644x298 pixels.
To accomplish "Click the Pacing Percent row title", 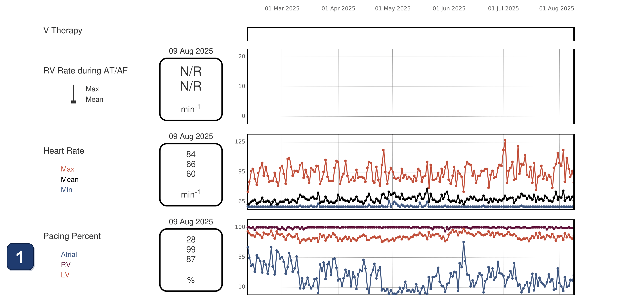I will (72, 236).
